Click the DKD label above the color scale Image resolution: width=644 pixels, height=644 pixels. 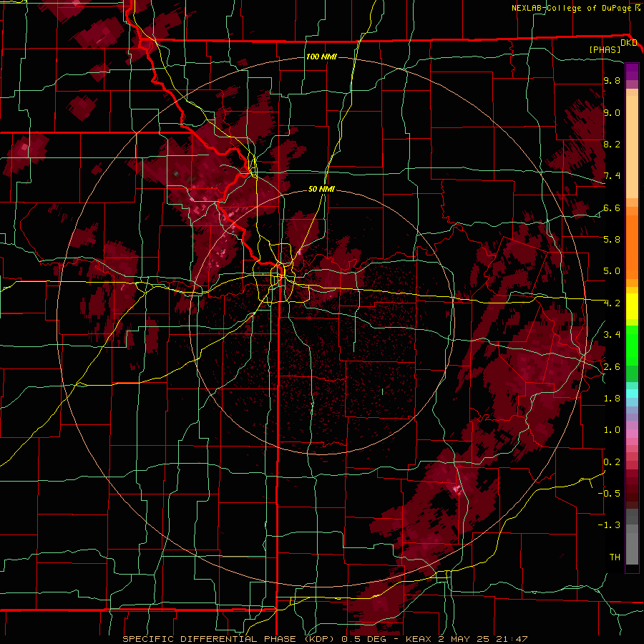(628, 43)
